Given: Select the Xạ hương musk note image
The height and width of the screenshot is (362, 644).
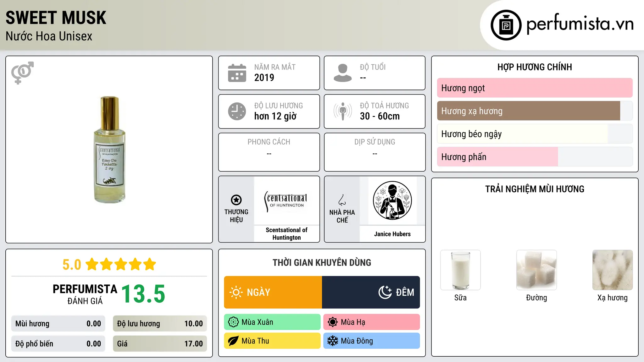Looking at the screenshot, I should click(x=613, y=270).
